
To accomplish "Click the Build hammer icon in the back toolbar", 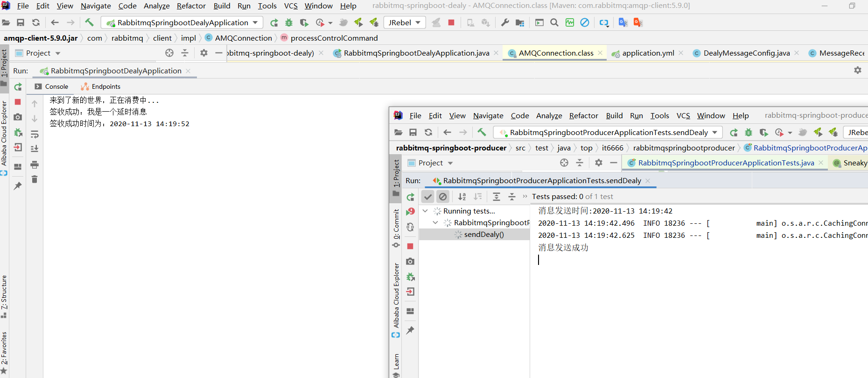I will pyautogui.click(x=89, y=22).
